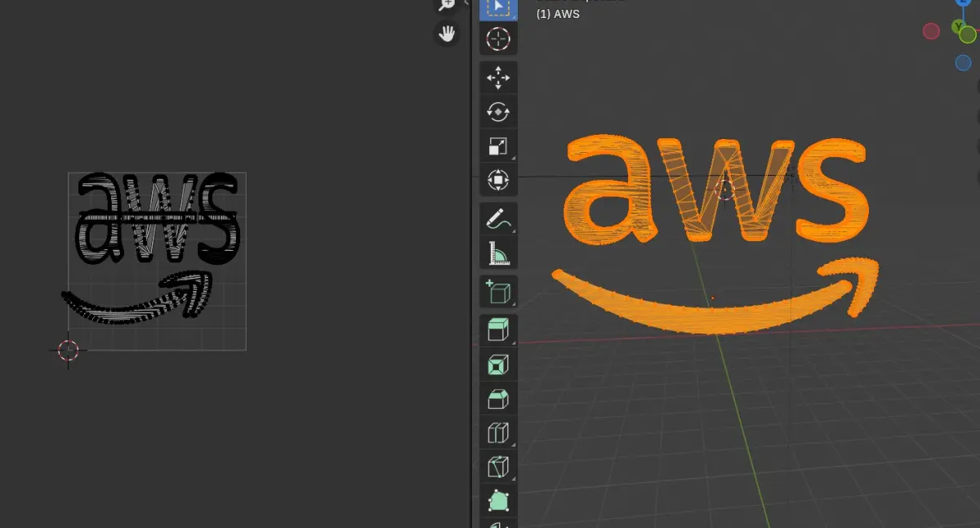
Task: Click the 3D cursor in the viewport
Action: pyautogui.click(x=724, y=190)
